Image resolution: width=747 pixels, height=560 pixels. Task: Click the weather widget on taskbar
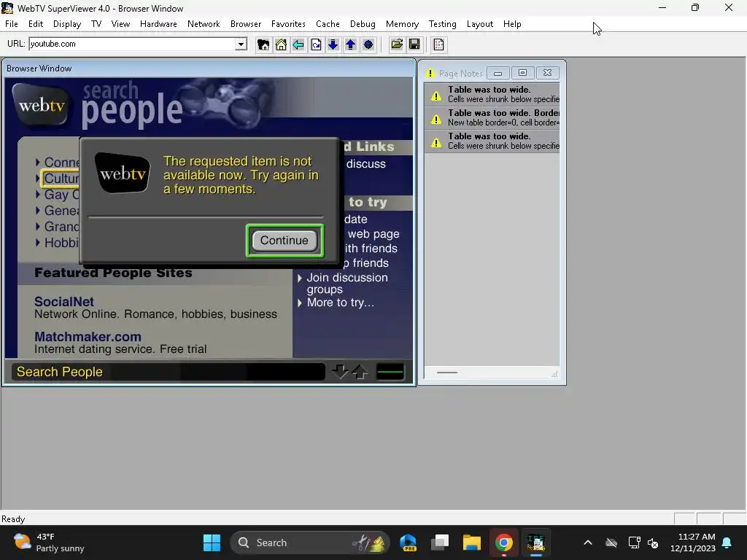[x=49, y=542]
